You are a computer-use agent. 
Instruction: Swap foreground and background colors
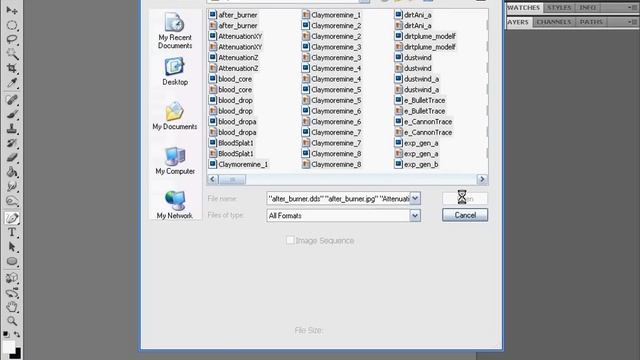[17, 334]
